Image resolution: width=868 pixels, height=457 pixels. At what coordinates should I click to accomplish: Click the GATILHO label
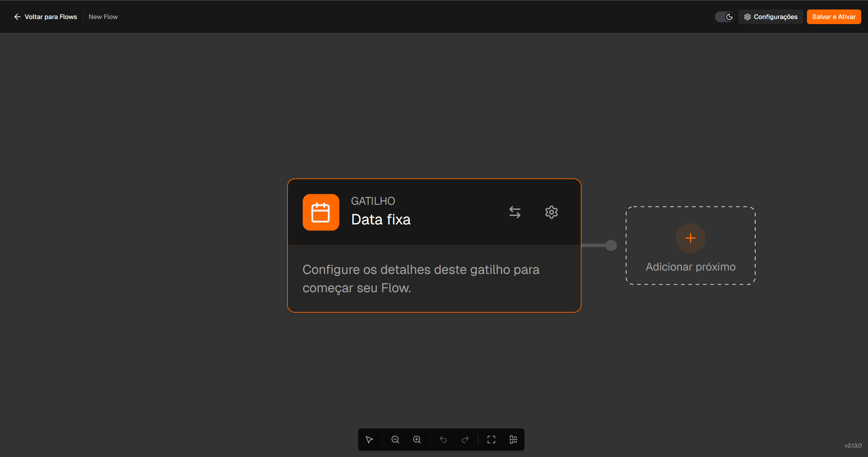click(373, 201)
